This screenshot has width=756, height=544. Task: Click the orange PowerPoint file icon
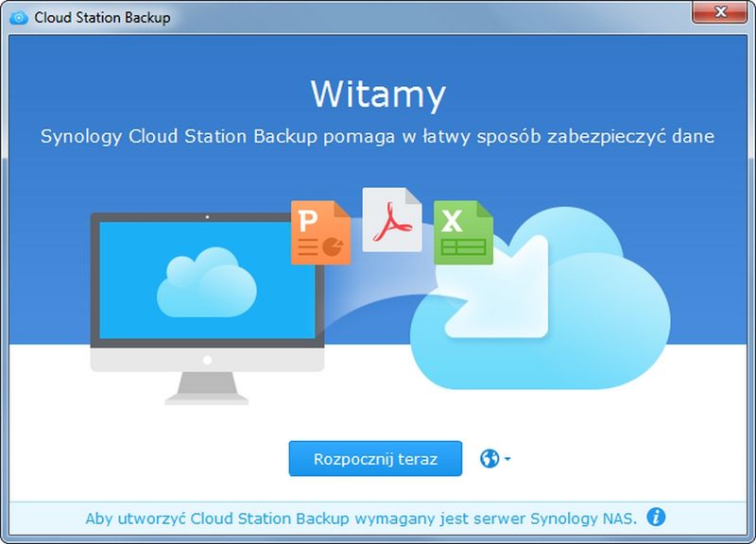[x=320, y=232]
